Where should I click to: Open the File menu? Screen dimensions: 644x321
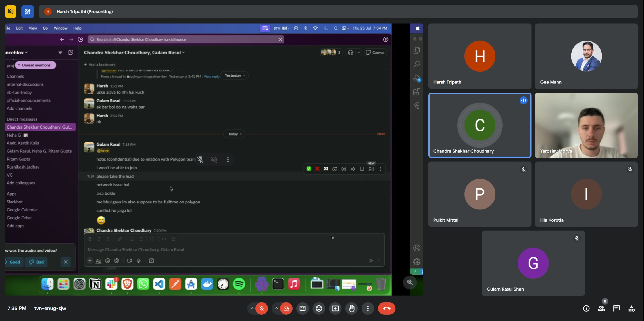point(8,28)
